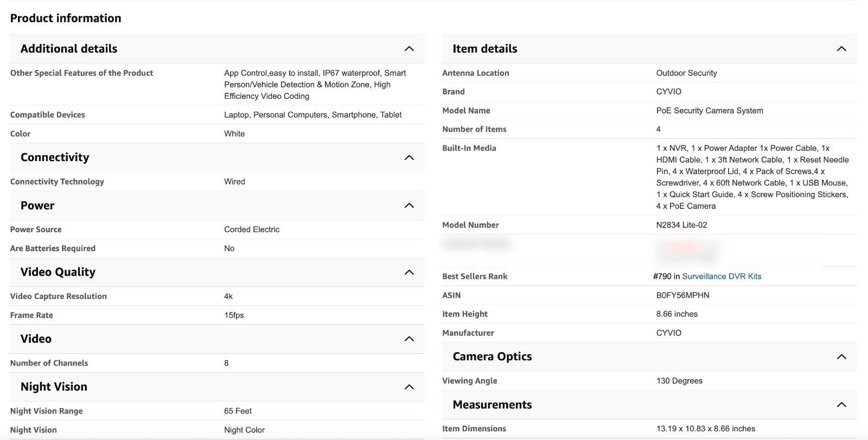This screenshot has width=868, height=440.
Task: Open the Surveillance DVR Kits link
Action: click(x=722, y=276)
